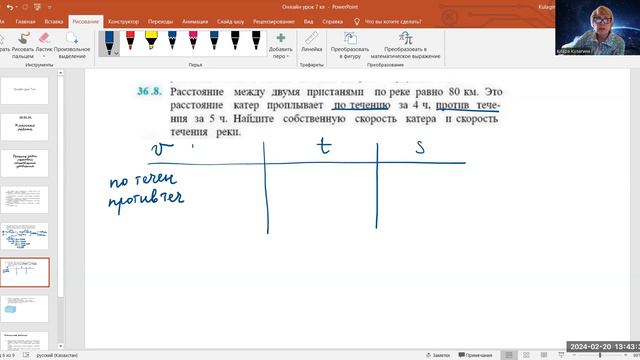Switch to Reading view
The height and width of the screenshot is (360, 640).
pos(544,355)
